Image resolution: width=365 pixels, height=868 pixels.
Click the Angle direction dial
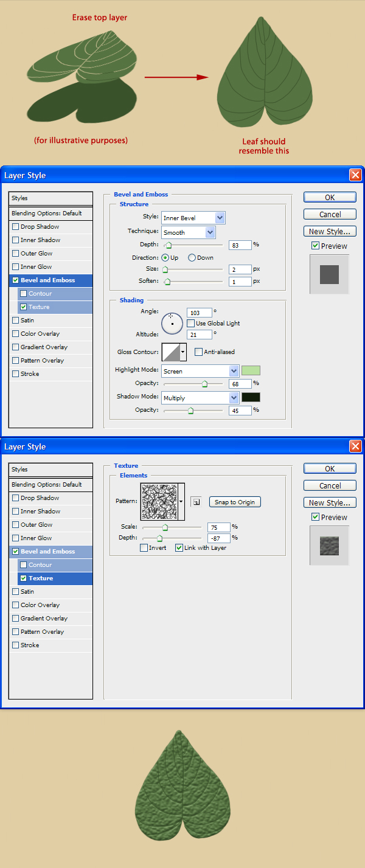pos(172,323)
